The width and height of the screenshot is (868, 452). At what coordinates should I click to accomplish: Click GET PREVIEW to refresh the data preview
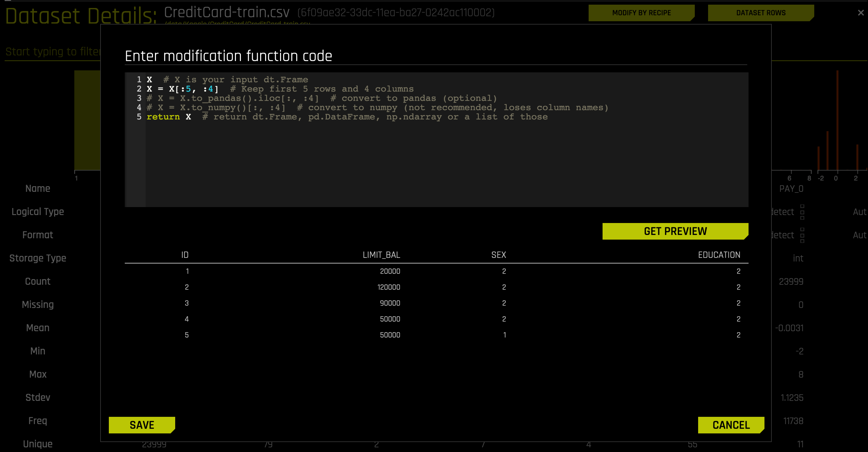click(675, 231)
